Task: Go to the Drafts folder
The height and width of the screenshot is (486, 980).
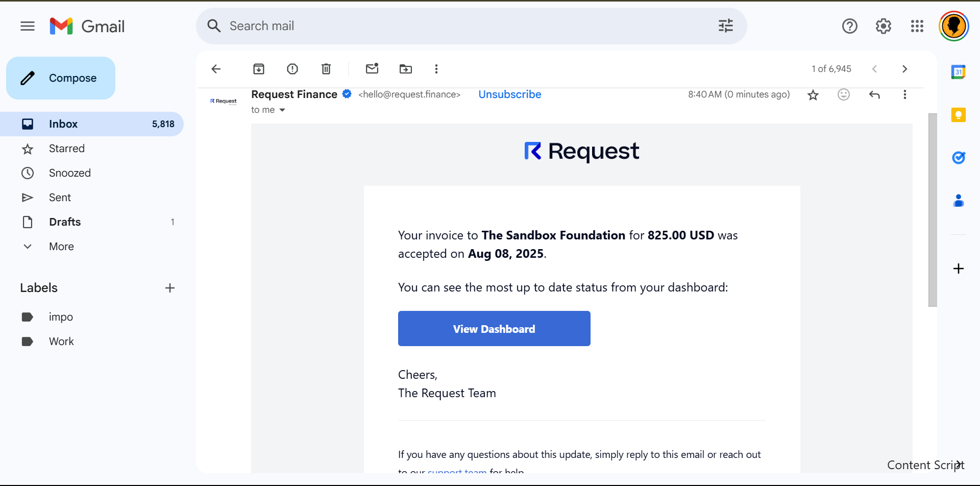Action: 65,222
